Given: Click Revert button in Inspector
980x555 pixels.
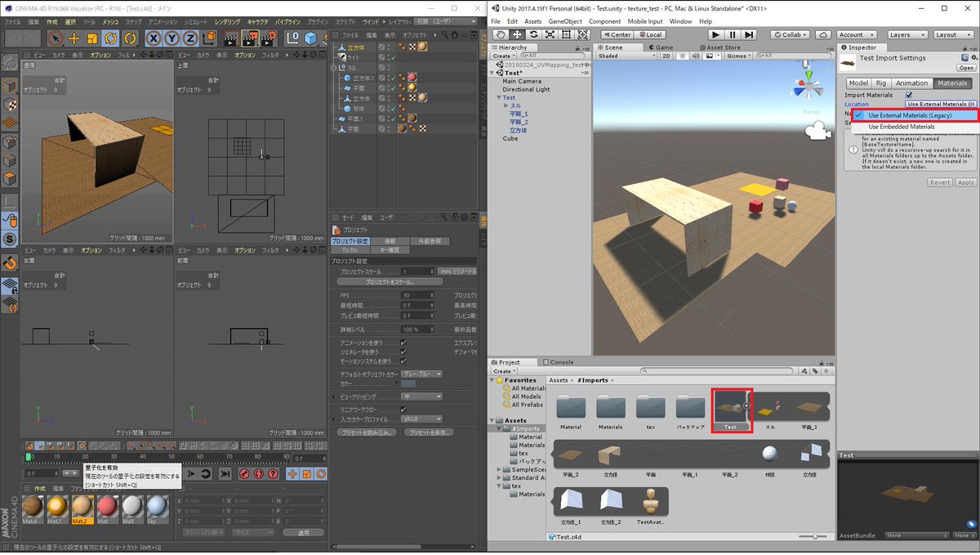Looking at the screenshot, I should pos(941,182).
